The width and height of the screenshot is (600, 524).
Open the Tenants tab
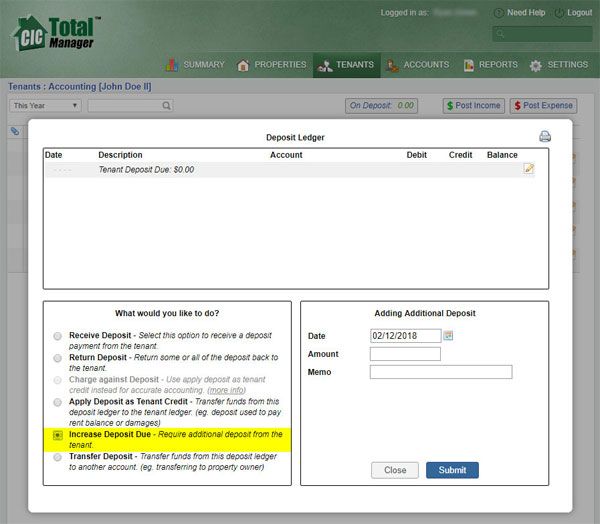347,65
